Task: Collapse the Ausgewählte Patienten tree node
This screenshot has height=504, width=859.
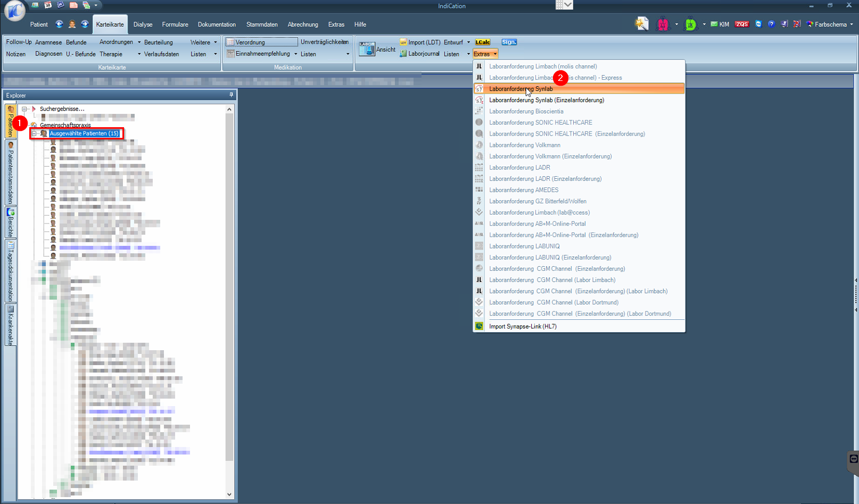Action: point(34,134)
